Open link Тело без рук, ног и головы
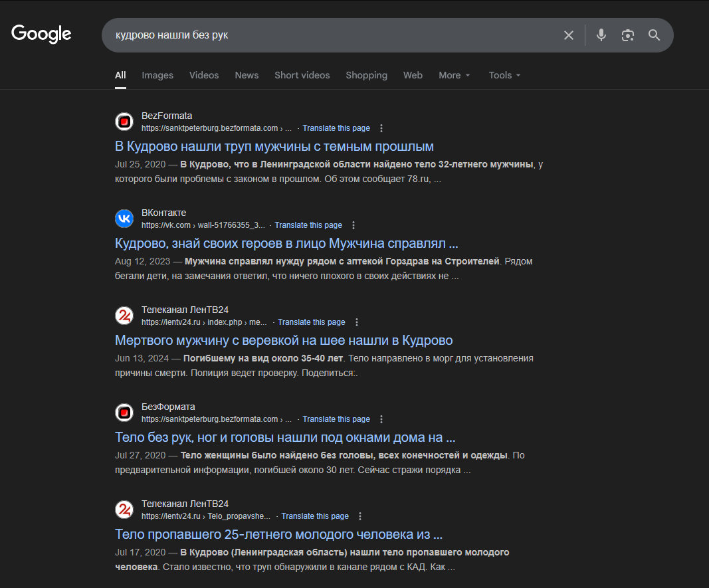The height and width of the screenshot is (588, 709). tap(285, 437)
